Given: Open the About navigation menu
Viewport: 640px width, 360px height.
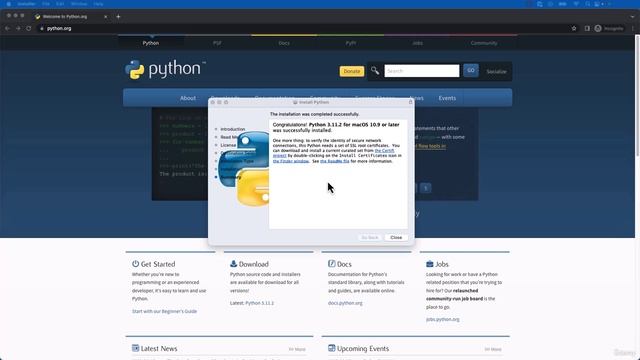Looking at the screenshot, I should (x=188, y=98).
